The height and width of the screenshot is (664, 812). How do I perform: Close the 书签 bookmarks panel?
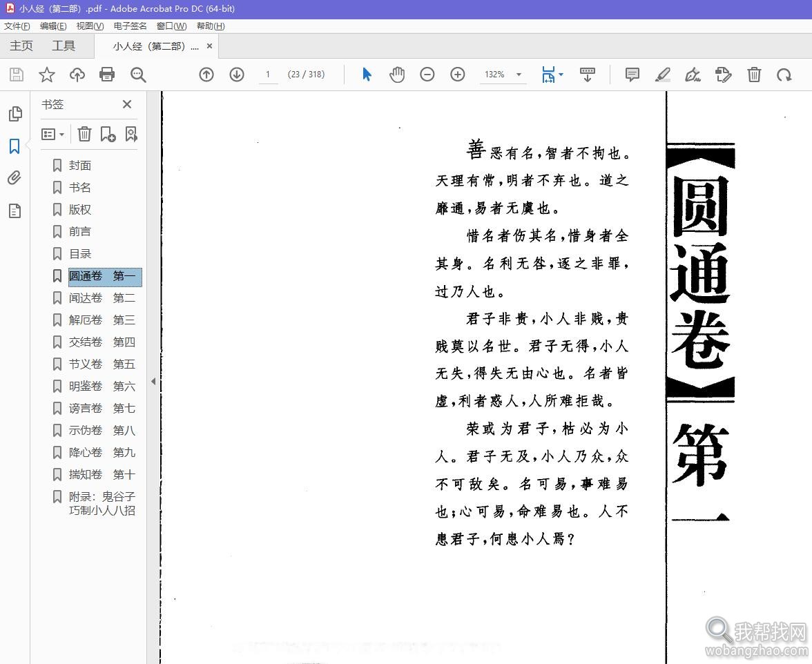127,104
